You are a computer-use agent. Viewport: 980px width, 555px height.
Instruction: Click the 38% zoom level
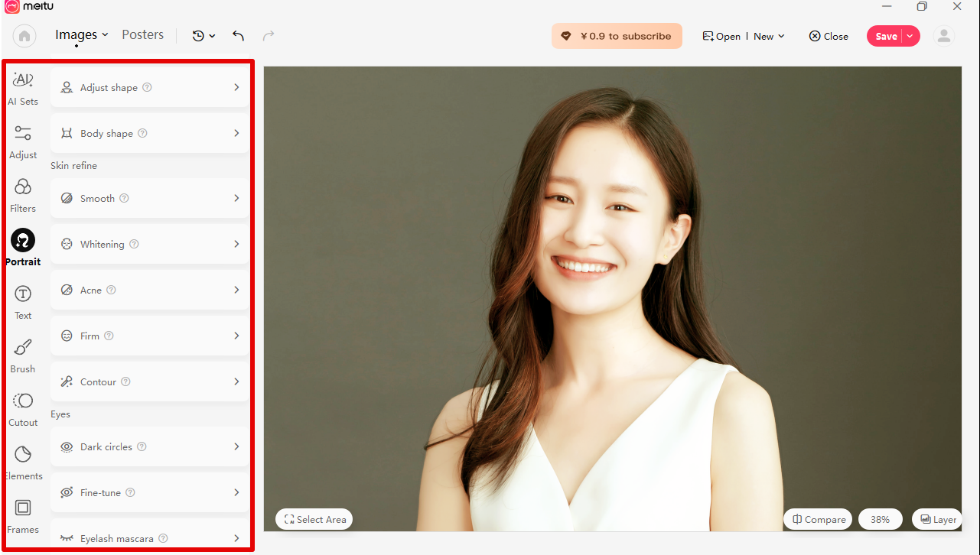881,519
